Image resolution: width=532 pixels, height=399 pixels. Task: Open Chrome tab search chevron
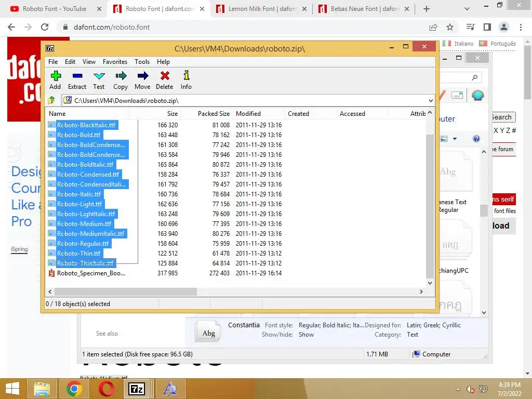click(467, 9)
